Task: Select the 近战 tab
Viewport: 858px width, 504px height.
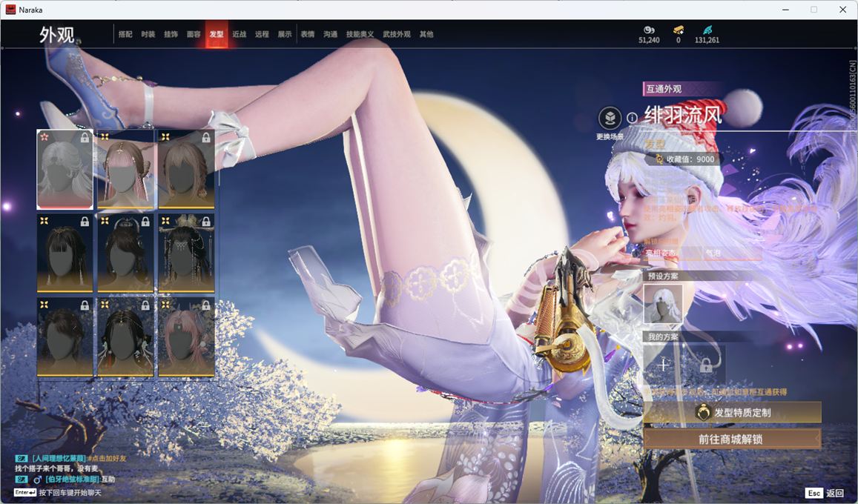Action: pyautogui.click(x=239, y=34)
